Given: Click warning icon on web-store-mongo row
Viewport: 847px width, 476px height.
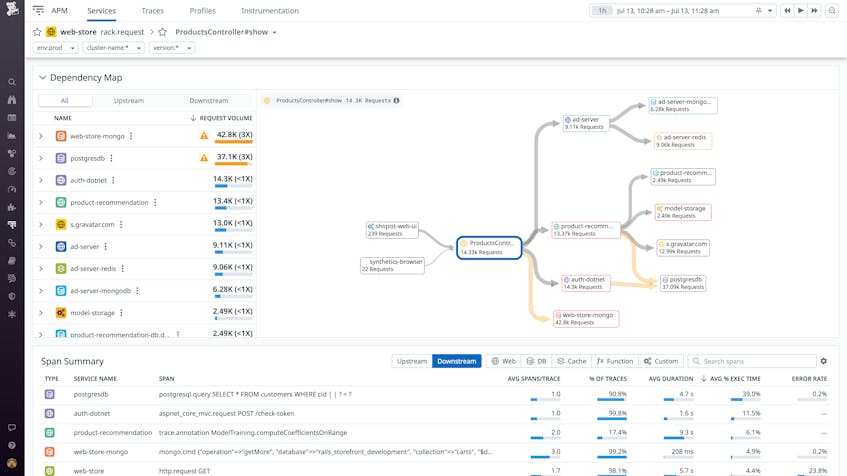Looking at the screenshot, I should [204, 136].
